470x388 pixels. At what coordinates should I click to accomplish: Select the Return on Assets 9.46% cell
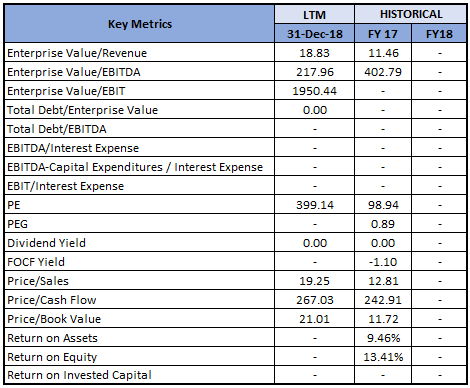(383, 338)
